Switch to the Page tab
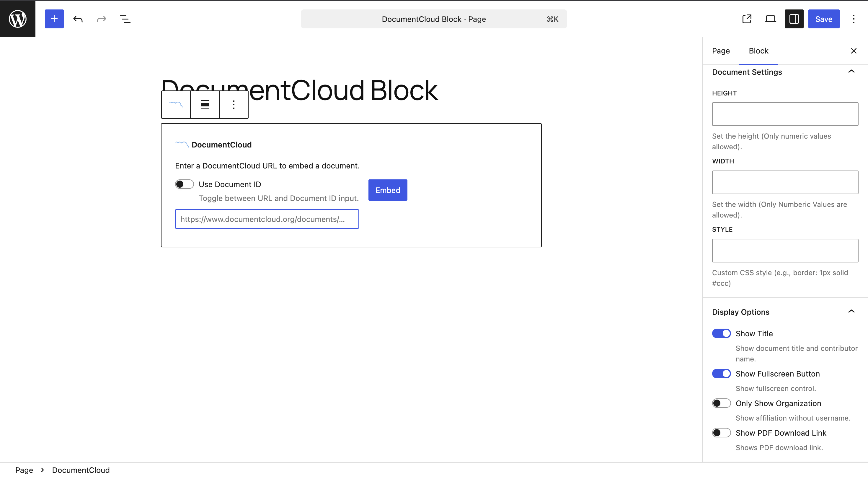Viewport: 868px width, 477px height. click(x=721, y=51)
